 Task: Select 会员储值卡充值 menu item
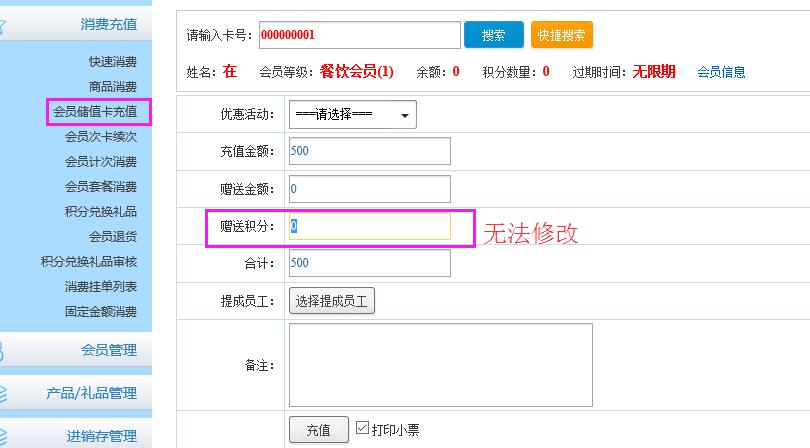coord(96,111)
